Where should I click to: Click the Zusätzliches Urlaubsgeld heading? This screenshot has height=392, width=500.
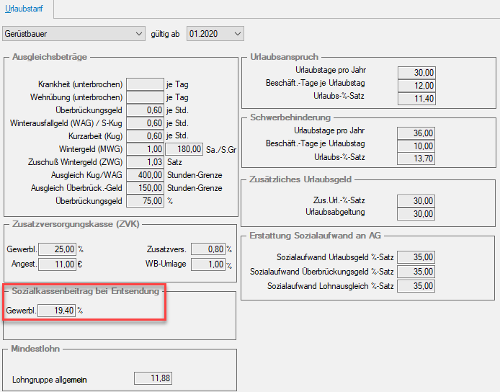(300, 179)
